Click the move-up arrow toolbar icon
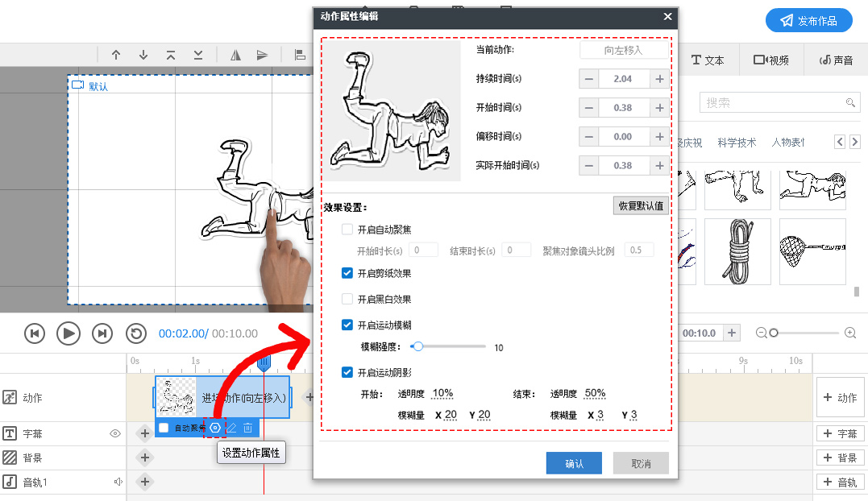 (116, 55)
